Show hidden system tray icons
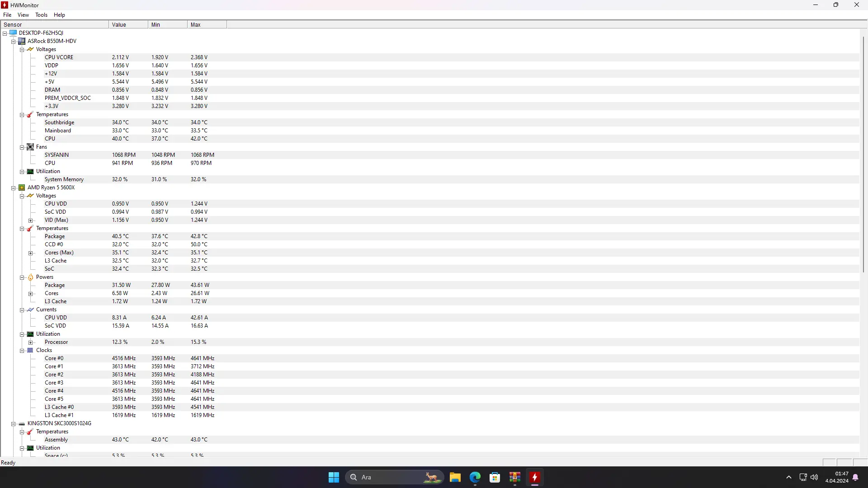This screenshot has height=488, width=868. (789, 477)
